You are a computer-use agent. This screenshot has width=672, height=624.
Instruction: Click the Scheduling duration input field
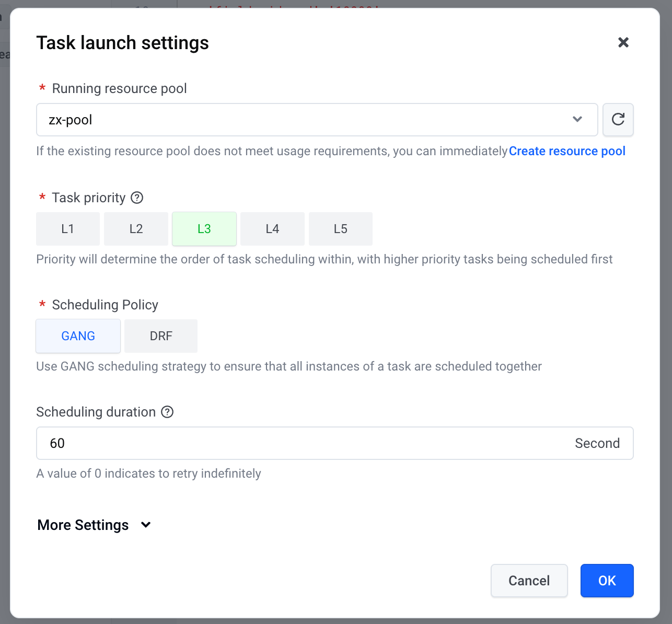(x=303, y=443)
